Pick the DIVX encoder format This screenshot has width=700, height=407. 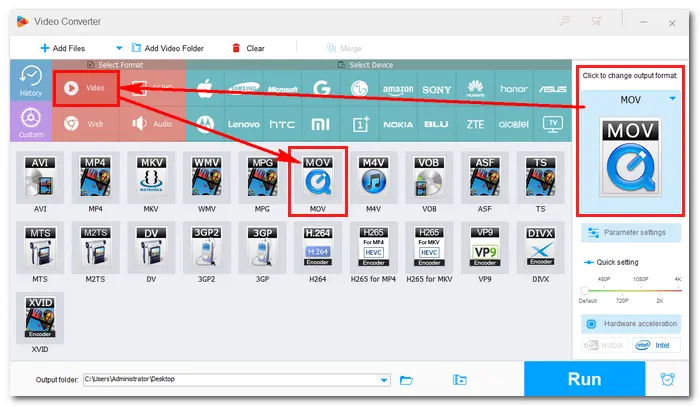click(x=540, y=248)
